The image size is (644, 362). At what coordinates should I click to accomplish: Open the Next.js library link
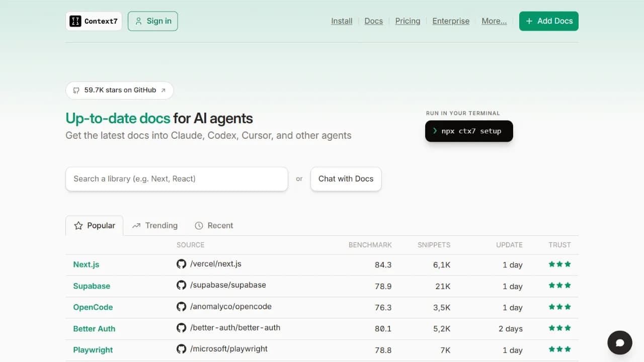point(86,264)
